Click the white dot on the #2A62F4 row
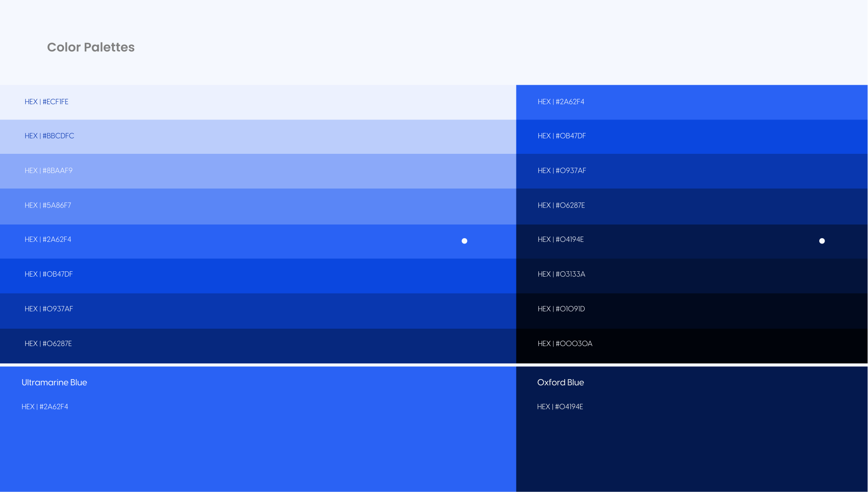The height and width of the screenshot is (492, 868). (x=464, y=241)
